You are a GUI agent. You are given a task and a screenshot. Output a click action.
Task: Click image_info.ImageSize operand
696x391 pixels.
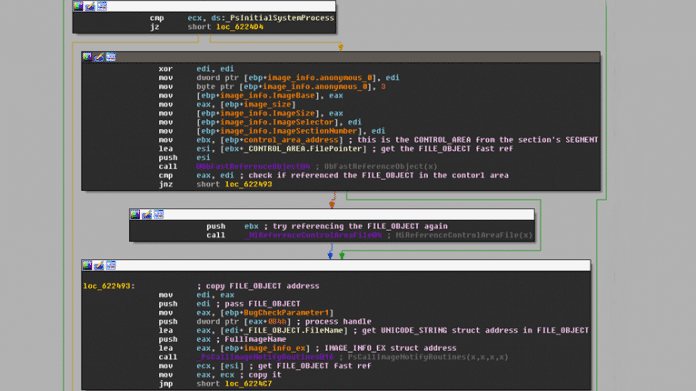pyautogui.click(x=268, y=113)
